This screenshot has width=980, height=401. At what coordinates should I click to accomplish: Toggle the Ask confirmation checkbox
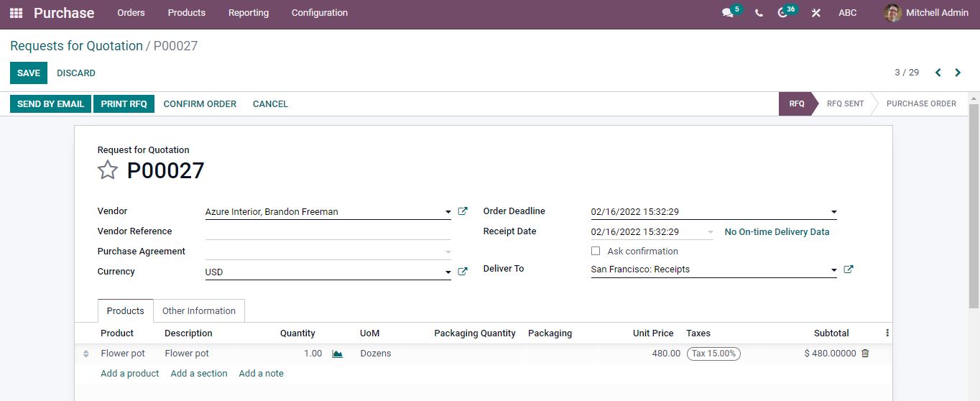click(596, 251)
